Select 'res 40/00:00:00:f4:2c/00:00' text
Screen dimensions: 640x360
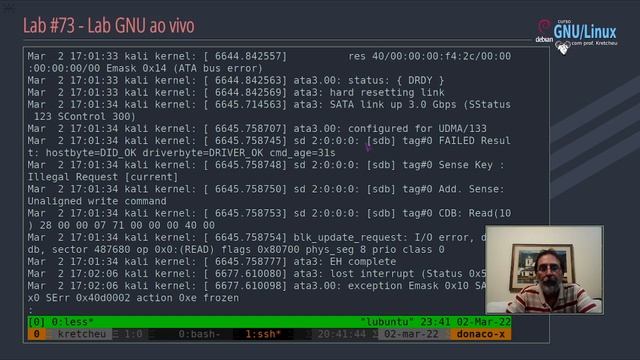coord(429,56)
